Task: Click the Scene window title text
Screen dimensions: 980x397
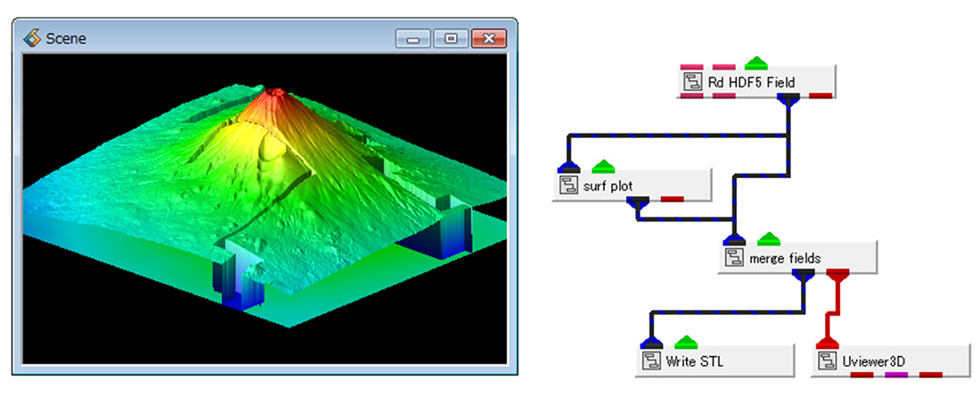Action: pyautogui.click(x=66, y=38)
